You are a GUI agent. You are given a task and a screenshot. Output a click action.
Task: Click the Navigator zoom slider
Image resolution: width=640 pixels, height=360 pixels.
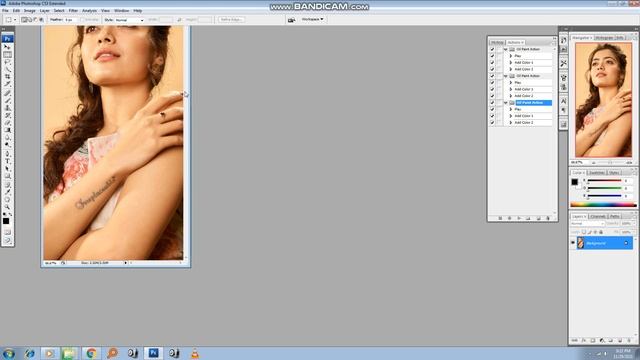coord(610,162)
